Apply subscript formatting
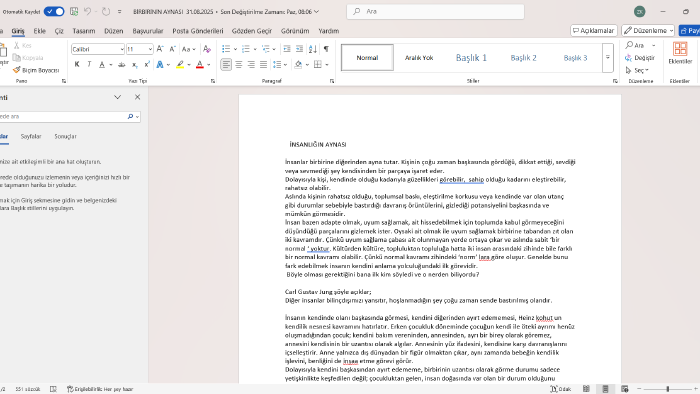The width and height of the screenshot is (700, 394). [134, 65]
